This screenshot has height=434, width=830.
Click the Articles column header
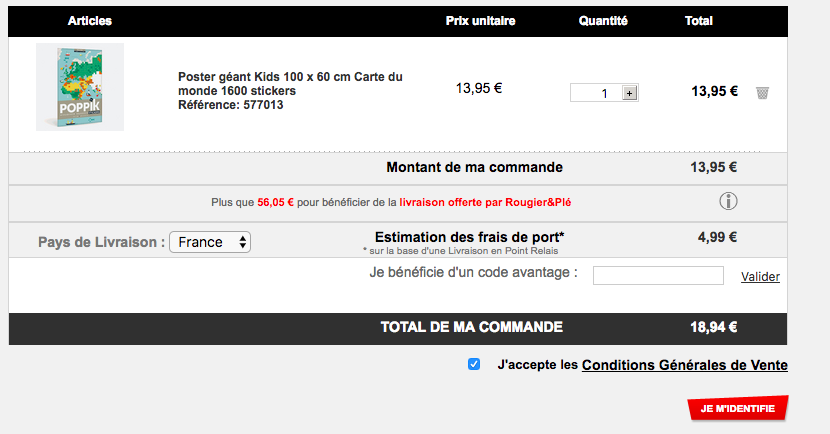coord(89,21)
